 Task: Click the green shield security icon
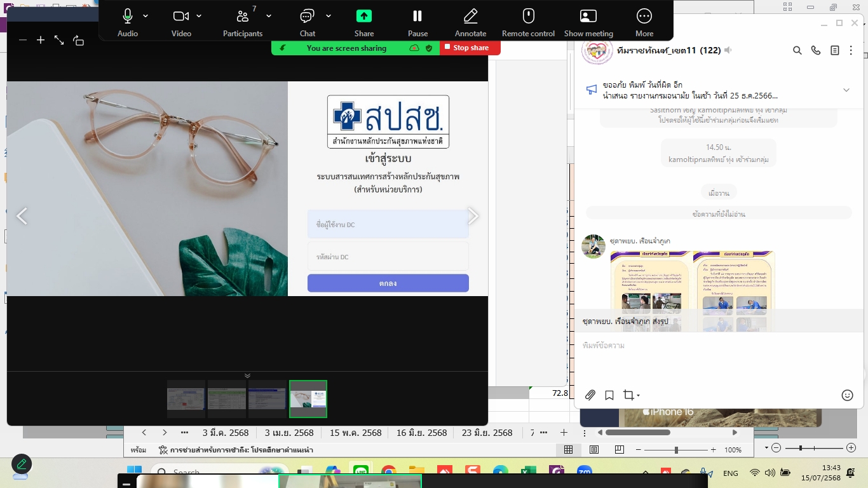429,48
